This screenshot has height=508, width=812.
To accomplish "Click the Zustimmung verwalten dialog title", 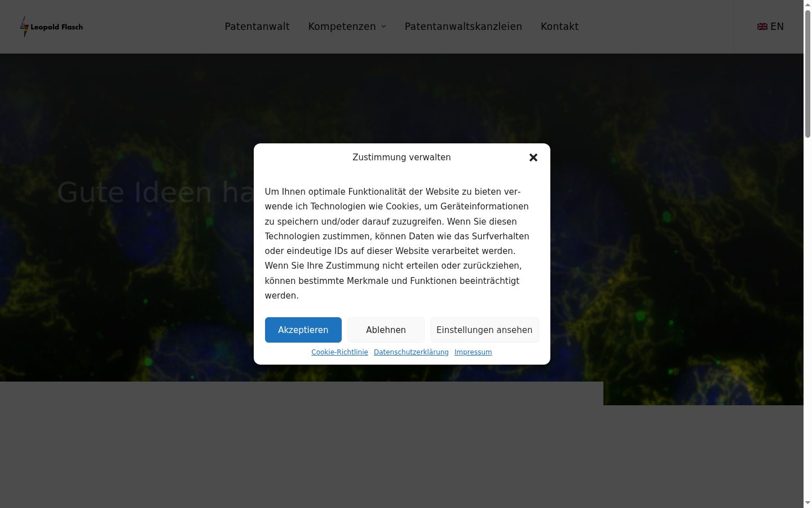I will (401, 157).
